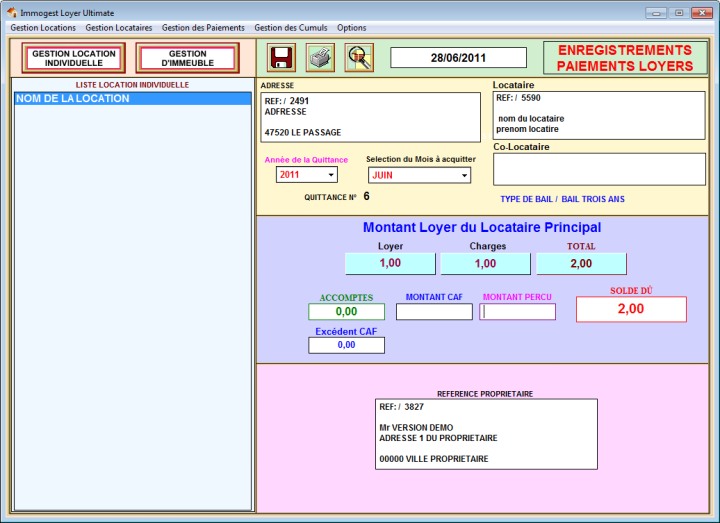Click the printer icon
The width and height of the screenshot is (720, 523).
point(320,58)
